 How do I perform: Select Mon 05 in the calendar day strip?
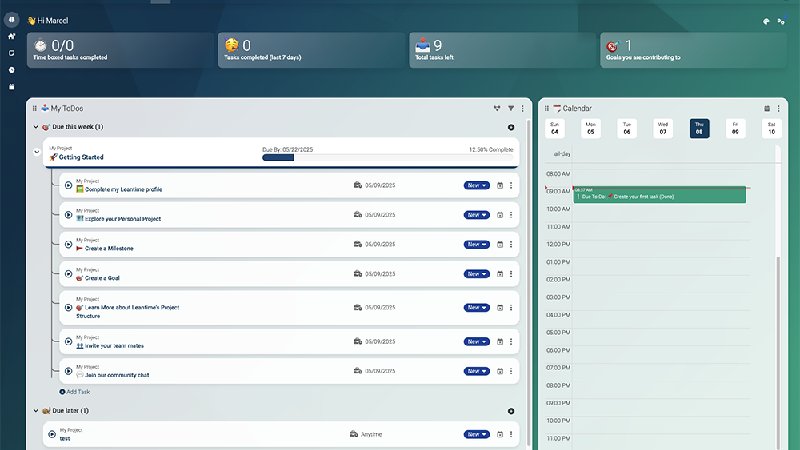[590, 128]
